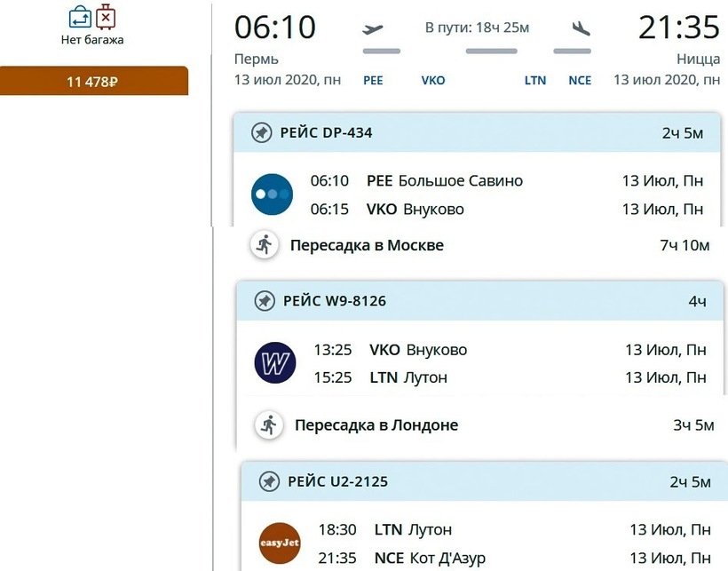Click the Pobeda airline logo
The width and height of the screenshot is (728, 571).
[272, 194]
